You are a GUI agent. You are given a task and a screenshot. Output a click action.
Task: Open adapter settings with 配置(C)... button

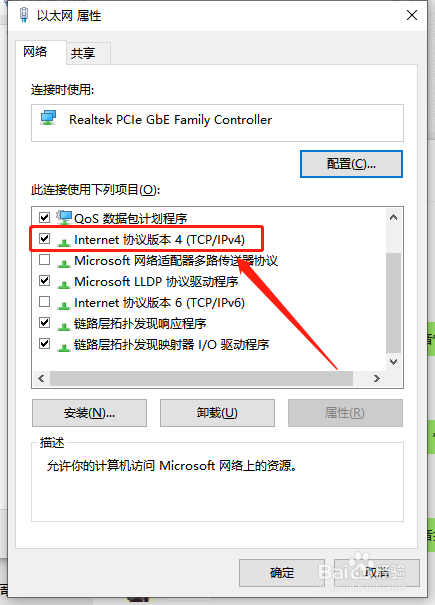[351, 164]
